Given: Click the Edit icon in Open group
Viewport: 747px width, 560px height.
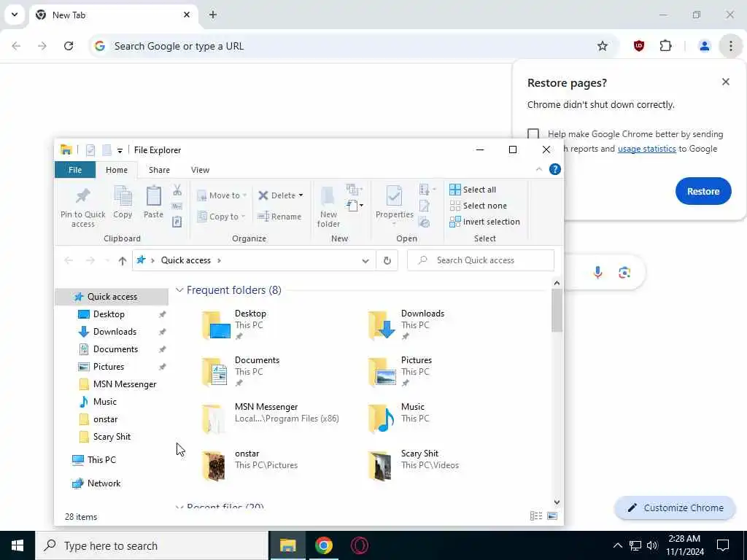Looking at the screenshot, I should pos(424,206).
